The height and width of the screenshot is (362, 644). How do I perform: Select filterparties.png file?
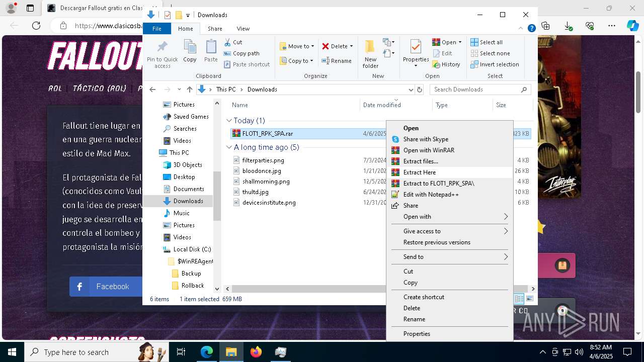click(263, 160)
